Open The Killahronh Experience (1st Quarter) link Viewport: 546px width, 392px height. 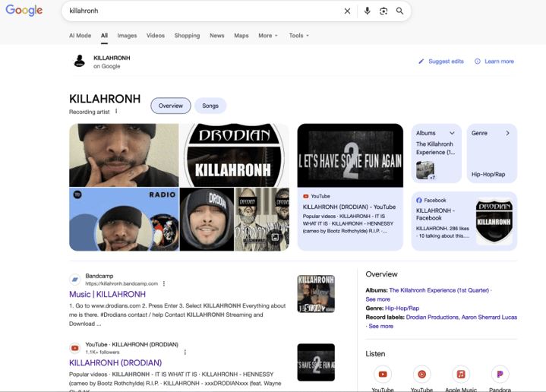(439, 290)
